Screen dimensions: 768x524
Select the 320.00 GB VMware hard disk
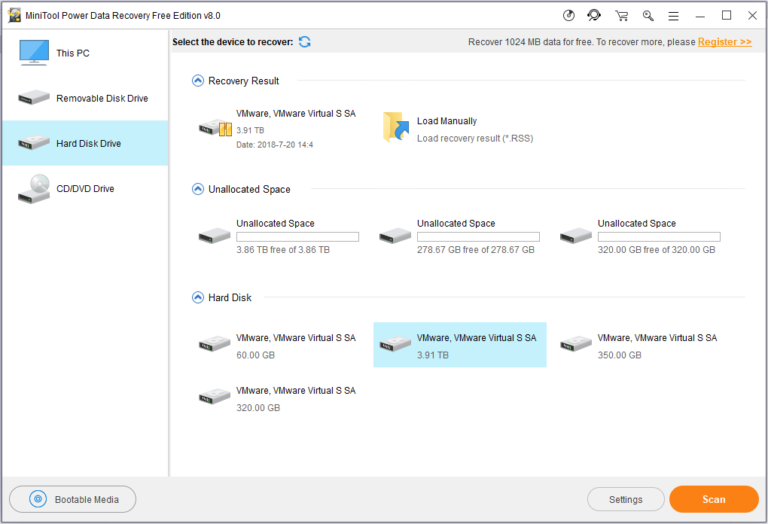(x=279, y=398)
